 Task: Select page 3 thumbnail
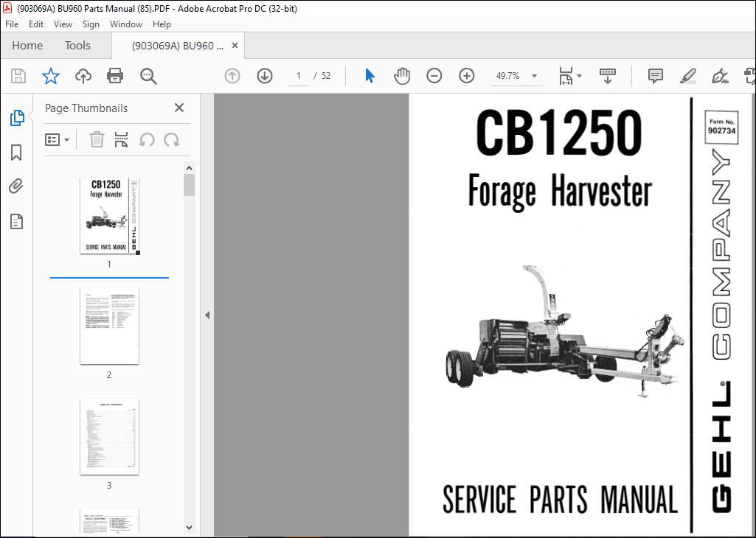109,437
